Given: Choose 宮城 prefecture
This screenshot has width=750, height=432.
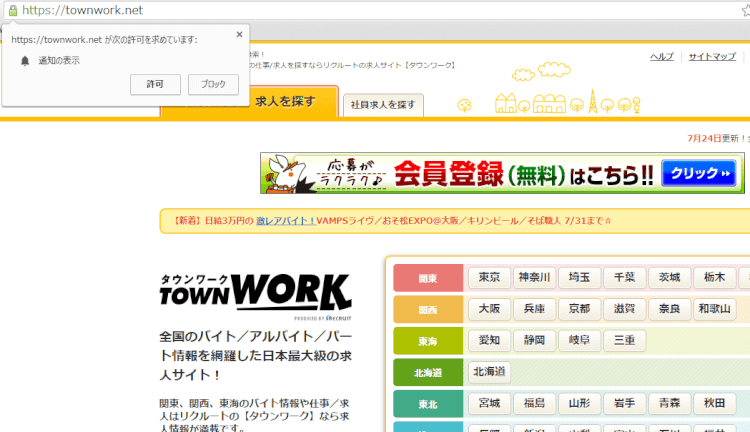Looking at the screenshot, I should point(489,403).
